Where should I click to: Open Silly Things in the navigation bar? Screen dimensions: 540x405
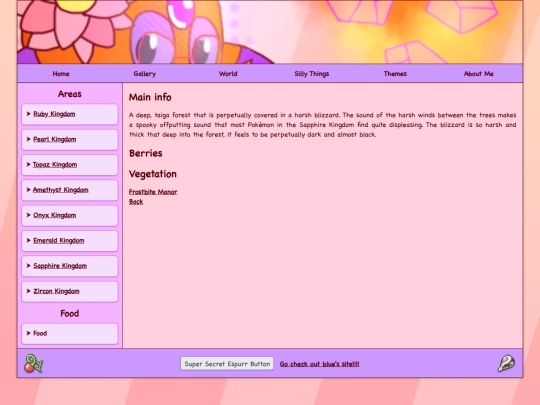[x=312, y=74]
